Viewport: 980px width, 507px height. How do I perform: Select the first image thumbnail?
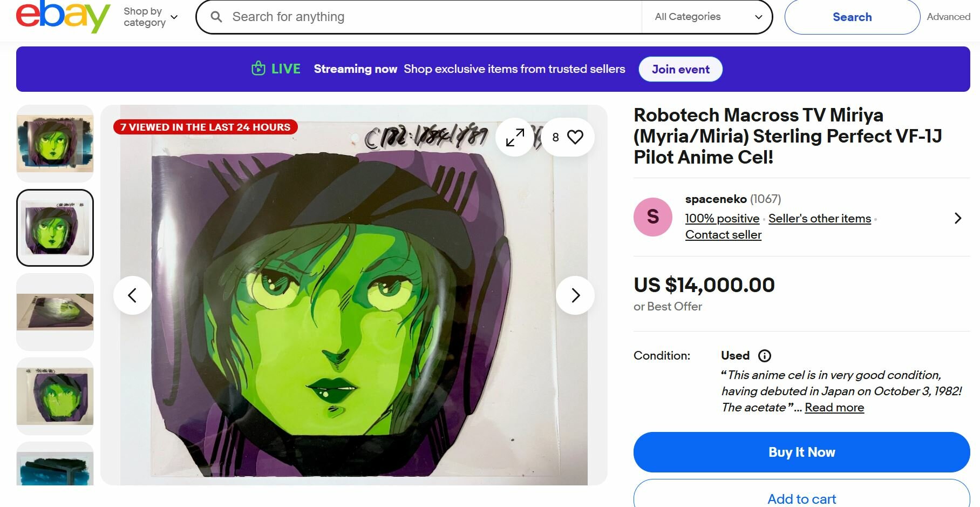[x=55, y=143]
